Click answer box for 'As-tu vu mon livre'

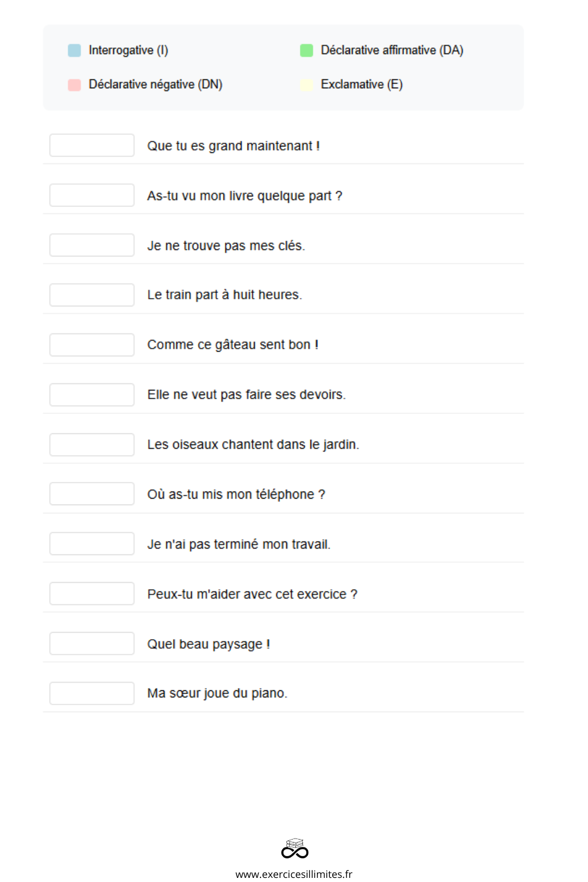[92, 195]
